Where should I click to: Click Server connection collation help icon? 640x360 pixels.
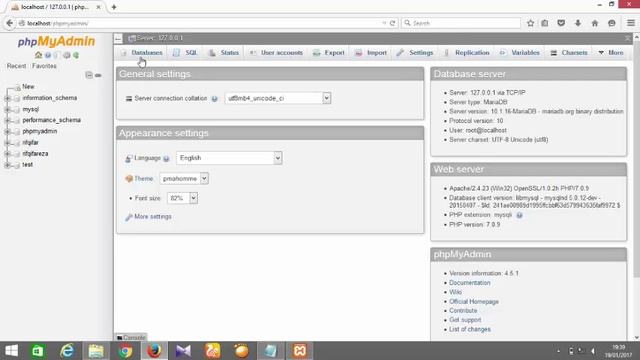[214, 99]
